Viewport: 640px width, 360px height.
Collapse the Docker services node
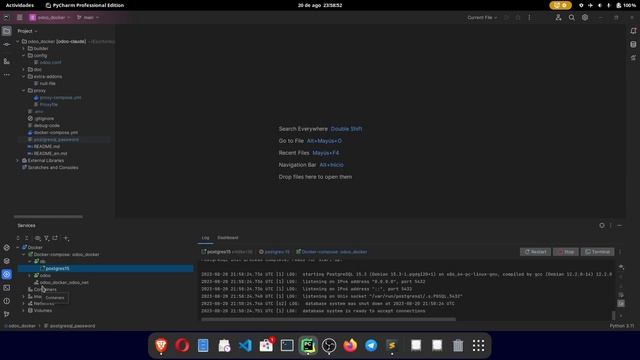[18, 247]
